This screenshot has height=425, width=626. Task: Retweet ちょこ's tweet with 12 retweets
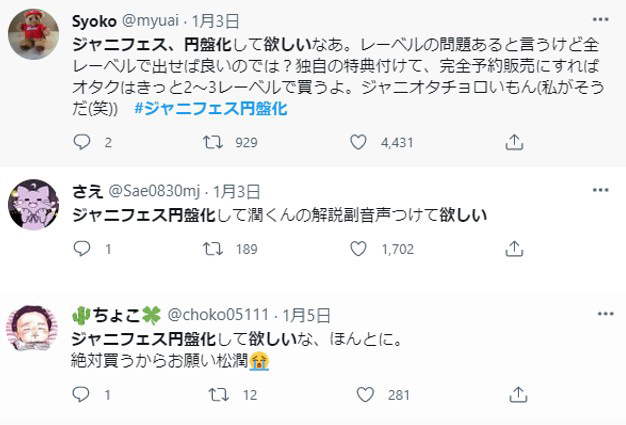[212, 395]
